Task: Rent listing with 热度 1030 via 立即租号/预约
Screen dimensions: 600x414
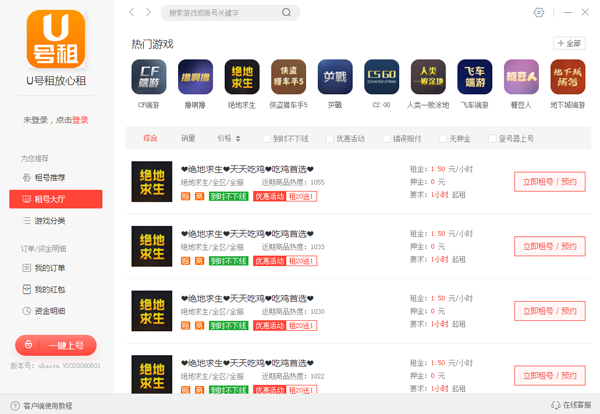Action: (550, 311)
